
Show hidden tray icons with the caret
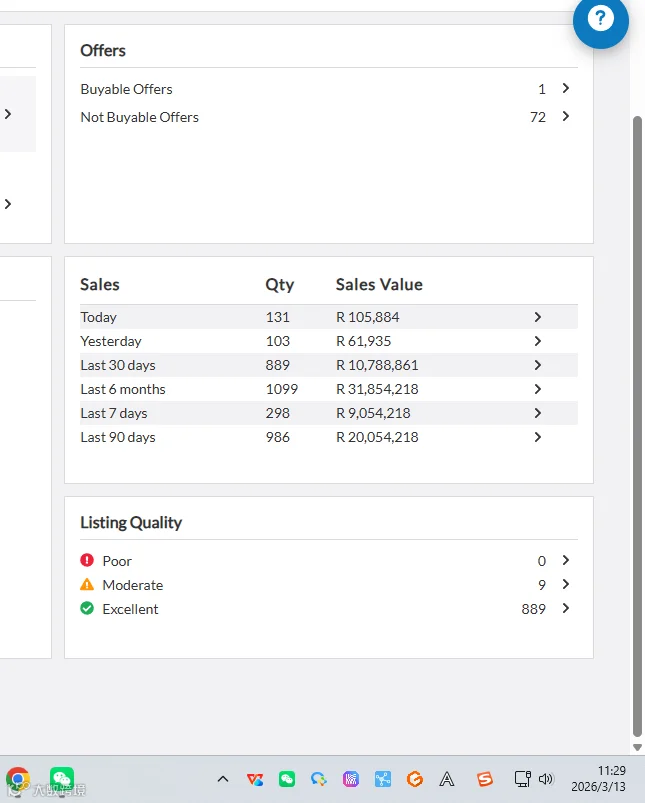223,779
